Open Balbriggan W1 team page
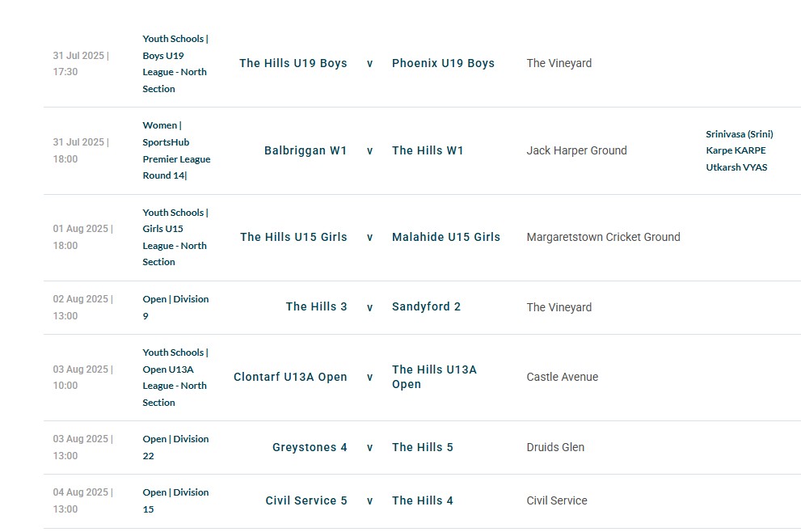Viewport: 801px width, 532px height. 306,150
